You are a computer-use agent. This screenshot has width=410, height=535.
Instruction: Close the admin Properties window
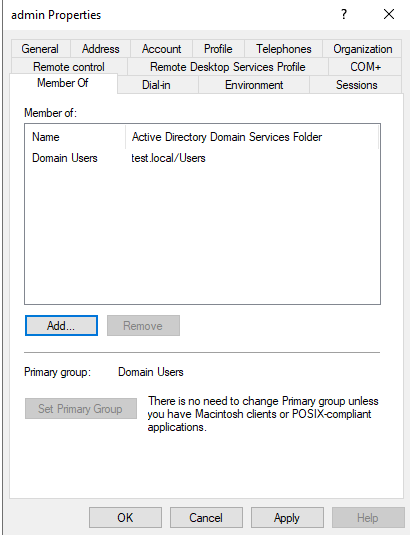pos(389,14)
